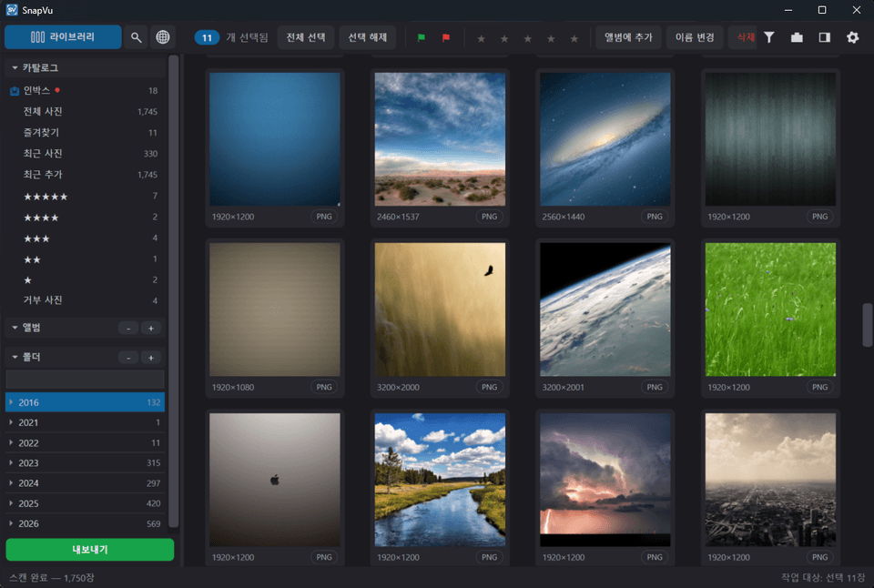Mark selection with the red reject flag
The width and height of the screenshot is (874, 588).
[446, 37]
